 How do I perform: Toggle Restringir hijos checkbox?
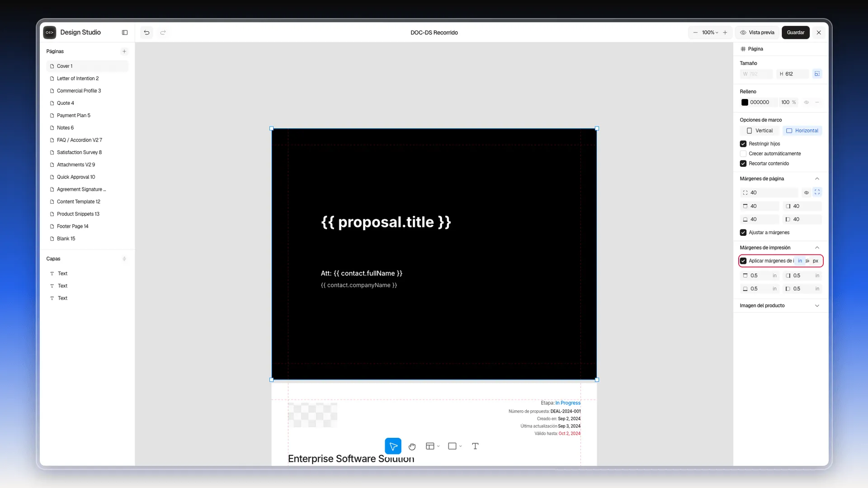coord(743,144)
